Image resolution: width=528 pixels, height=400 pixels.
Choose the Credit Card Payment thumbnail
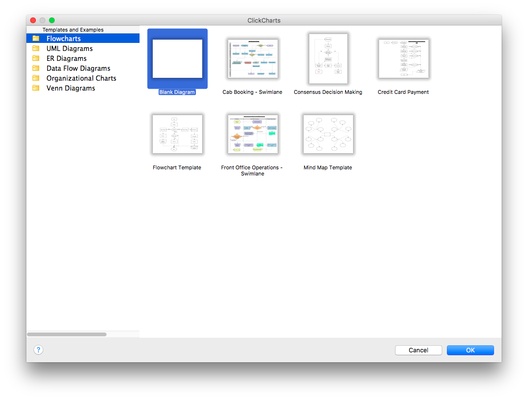click(404, 59)
